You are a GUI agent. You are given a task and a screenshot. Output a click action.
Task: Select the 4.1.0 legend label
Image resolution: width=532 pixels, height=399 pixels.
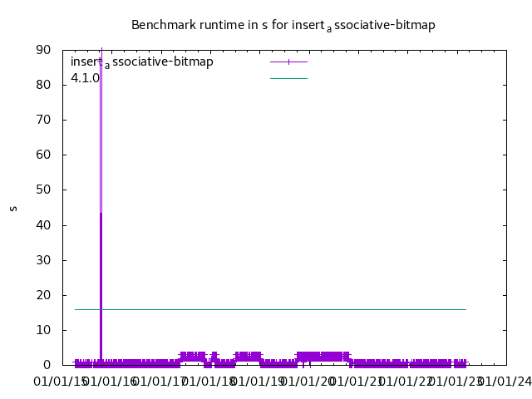click(85, 78)
